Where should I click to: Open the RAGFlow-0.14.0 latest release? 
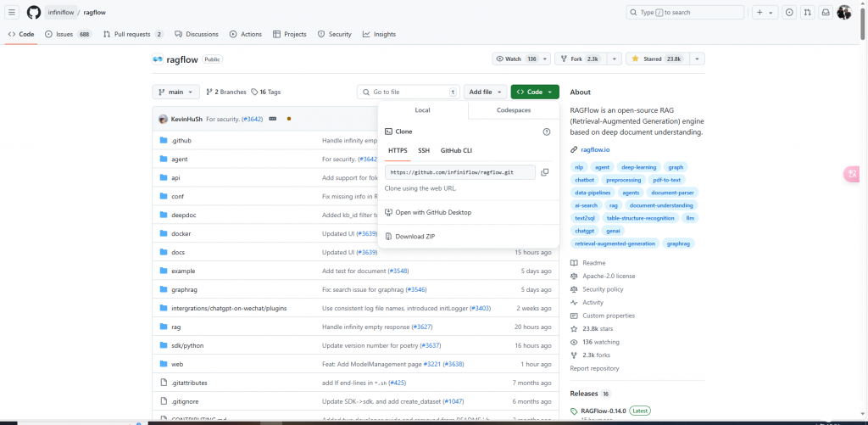(603, 411)
